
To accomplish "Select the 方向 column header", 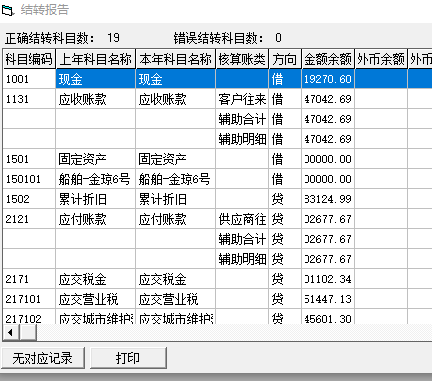I will [x=285, y=59].
